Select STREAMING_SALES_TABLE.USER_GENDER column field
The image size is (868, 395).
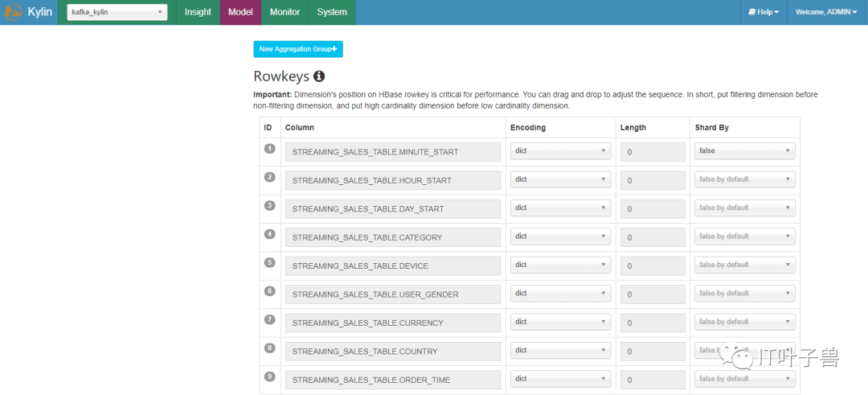click(x=393, y=294)
